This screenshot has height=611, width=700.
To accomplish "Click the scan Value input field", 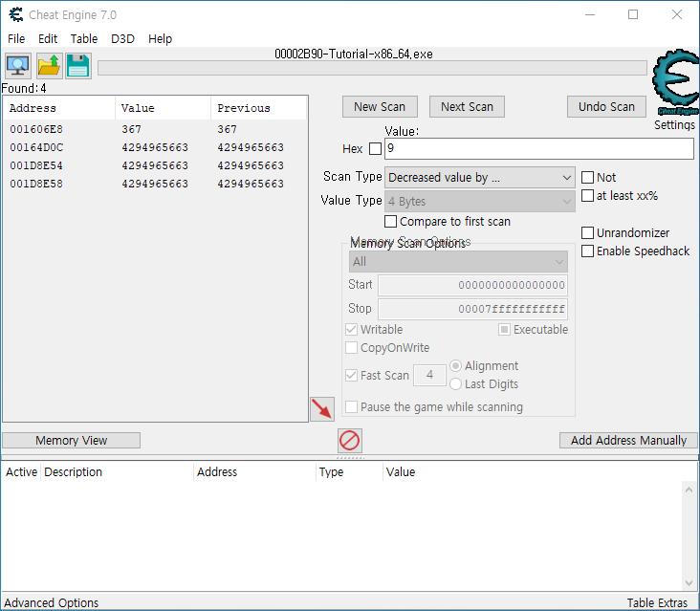I will tap(539, 148).
